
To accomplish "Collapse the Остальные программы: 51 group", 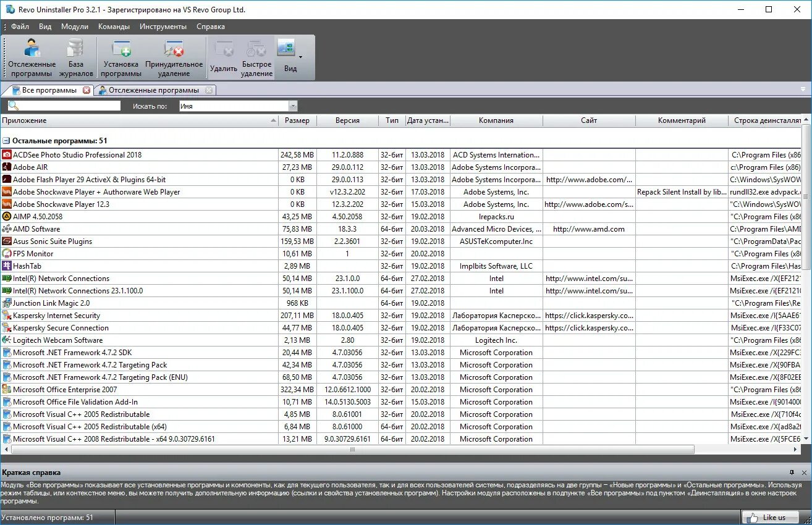I will point(6,141).
